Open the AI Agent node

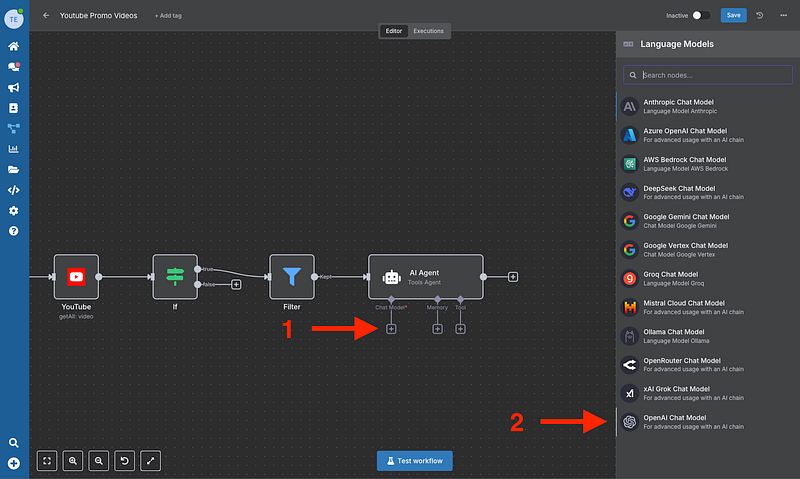coord(425,276)
